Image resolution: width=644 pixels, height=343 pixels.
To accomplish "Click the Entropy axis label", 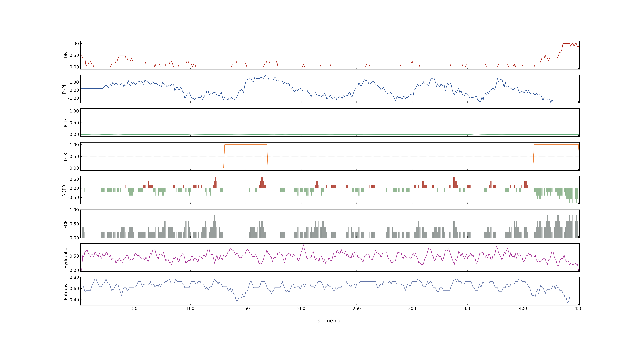I will 66,292.
